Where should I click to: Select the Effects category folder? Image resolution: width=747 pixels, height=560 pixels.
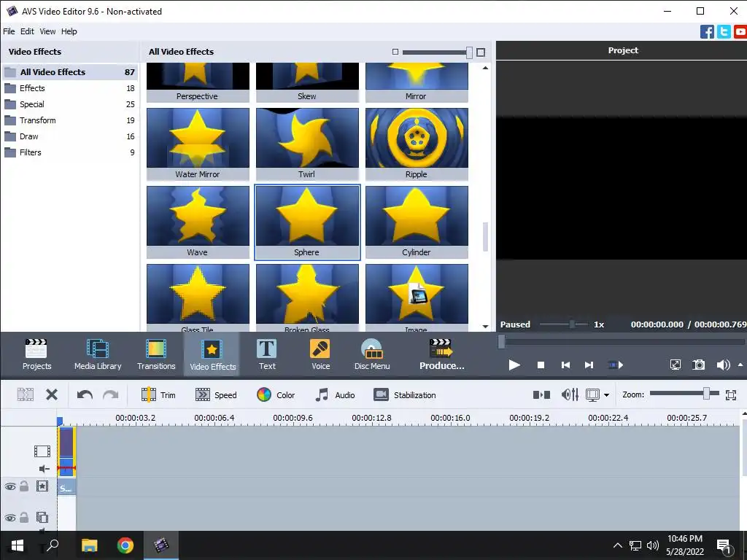tap(70, 88)
